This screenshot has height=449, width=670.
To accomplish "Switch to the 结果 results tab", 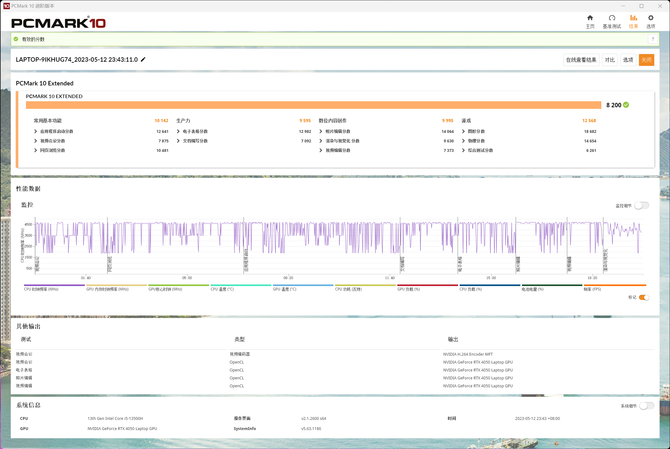I will pos(633,21).
